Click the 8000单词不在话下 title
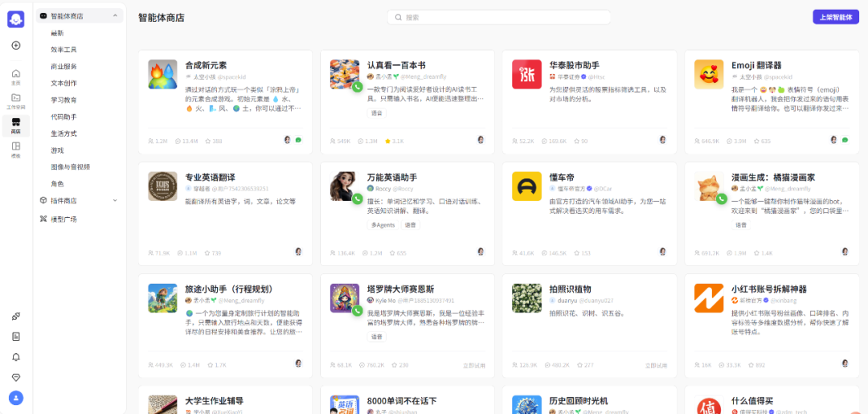This screenshot has height=414, width=868. 402,400
